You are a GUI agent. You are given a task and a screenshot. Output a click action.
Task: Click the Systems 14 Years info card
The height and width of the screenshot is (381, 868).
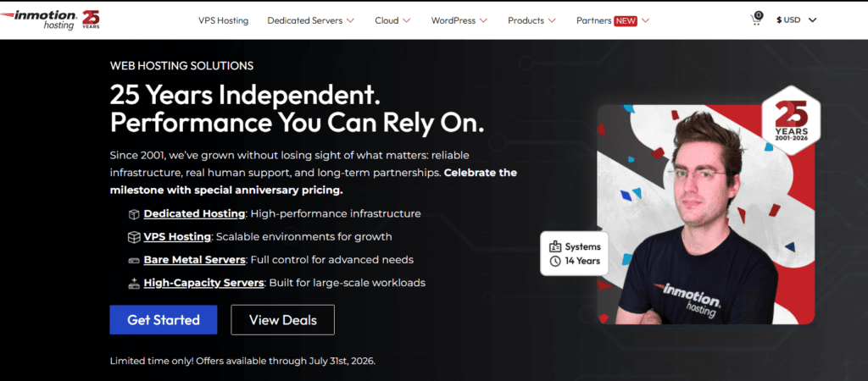(575, 254)
